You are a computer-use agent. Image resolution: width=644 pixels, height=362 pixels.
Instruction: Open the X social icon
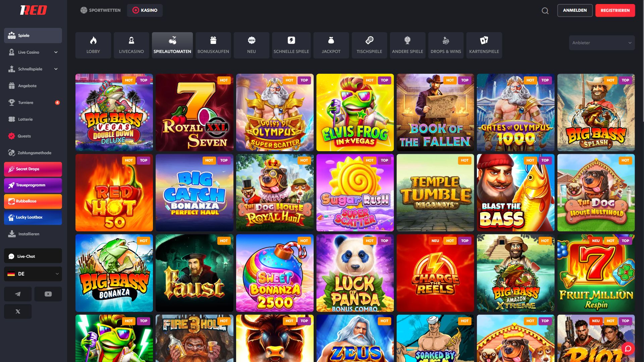(18, 311)
